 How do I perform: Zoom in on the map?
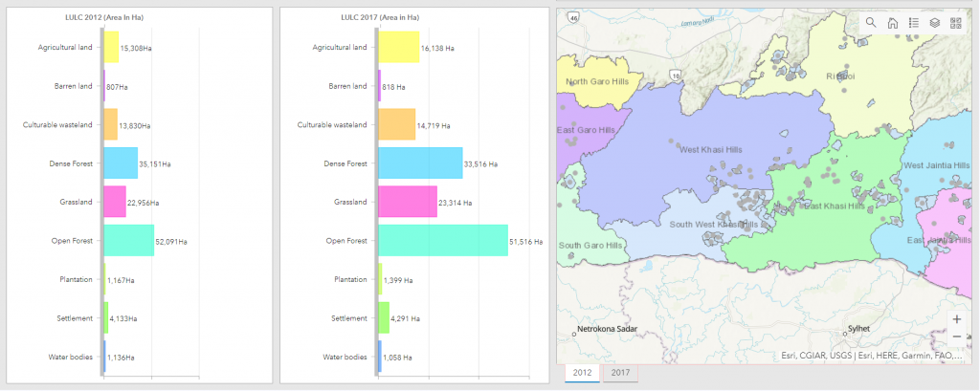[957, 318]
